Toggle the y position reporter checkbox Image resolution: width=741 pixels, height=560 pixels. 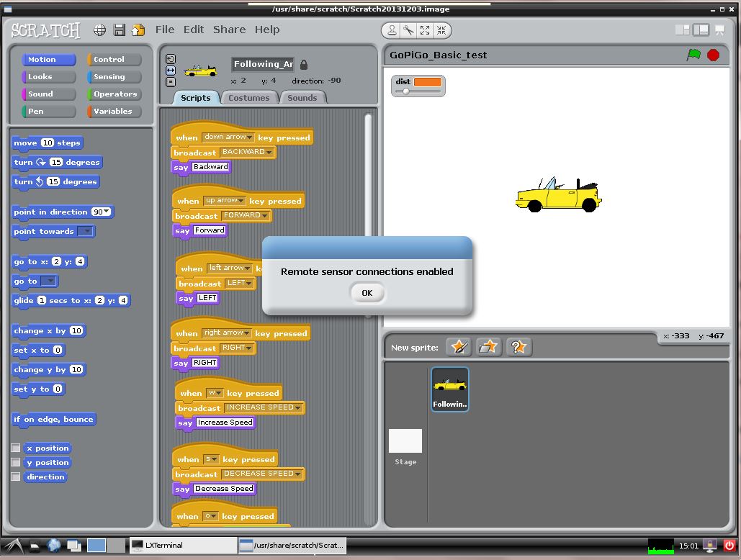coord(16,462)
